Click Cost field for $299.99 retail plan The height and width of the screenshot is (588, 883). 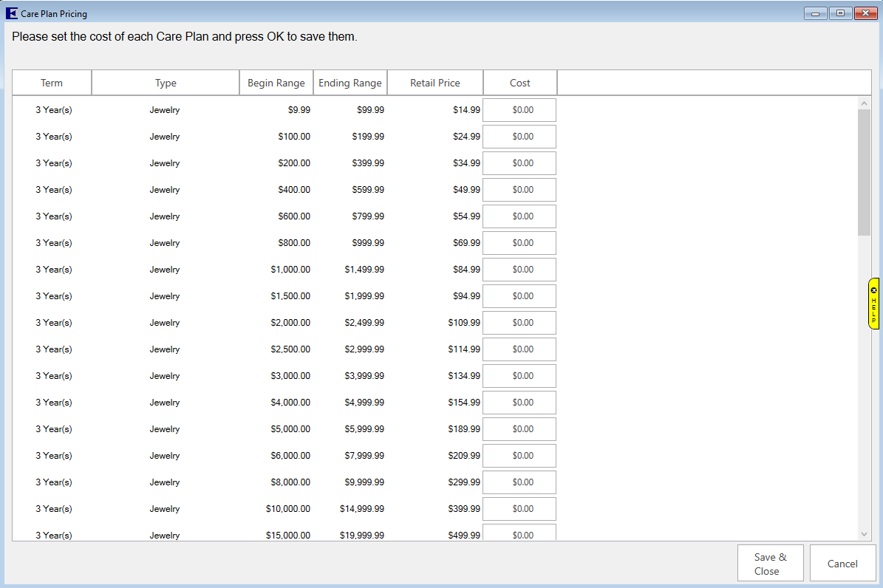click(519, 482)
